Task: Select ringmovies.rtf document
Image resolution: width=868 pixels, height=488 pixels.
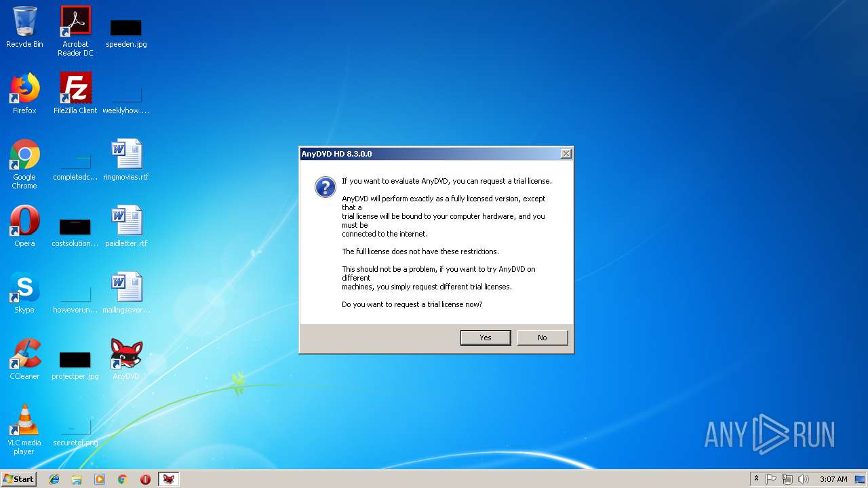Action: click(x=126, y=160)
